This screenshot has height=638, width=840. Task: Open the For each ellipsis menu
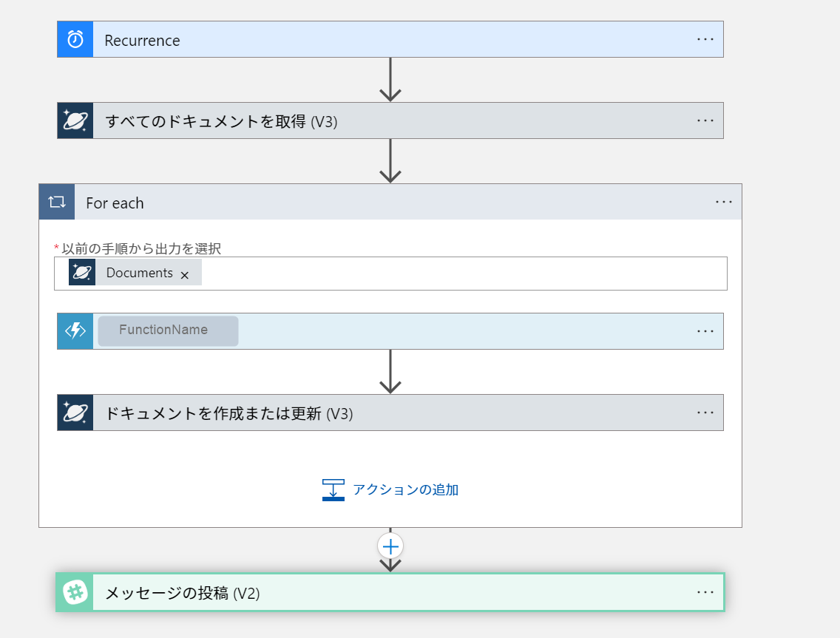(x=724, y=202)
